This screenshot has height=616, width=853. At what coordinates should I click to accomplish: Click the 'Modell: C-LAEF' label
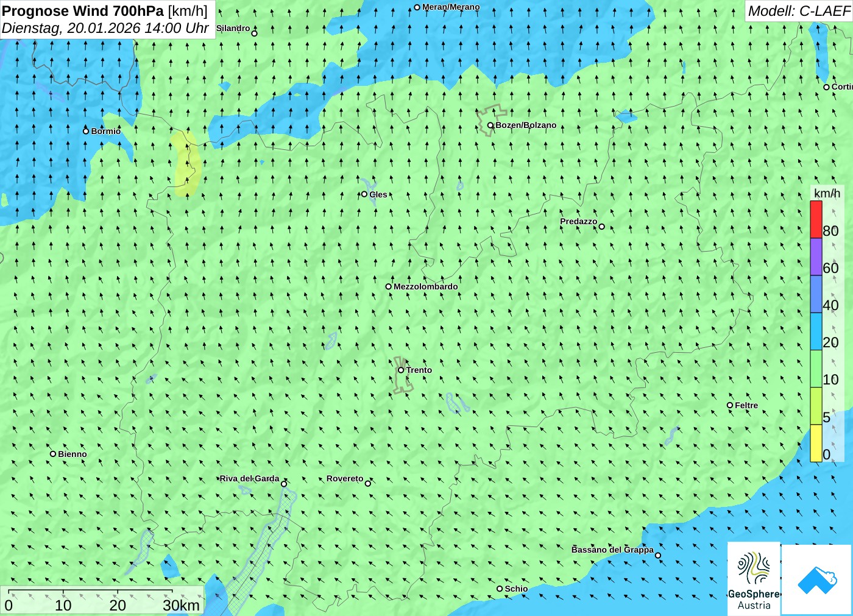pos(799,11)
